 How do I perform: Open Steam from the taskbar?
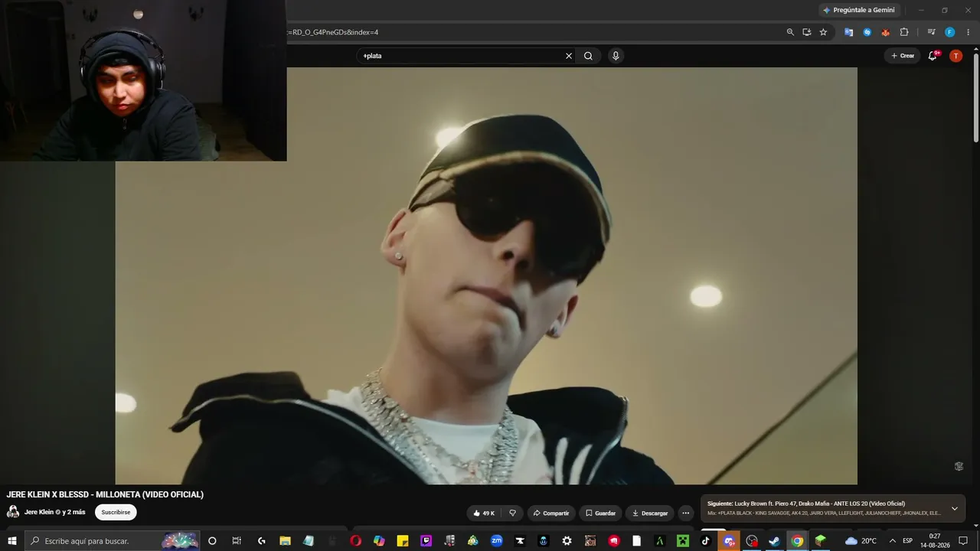(774, 541)
